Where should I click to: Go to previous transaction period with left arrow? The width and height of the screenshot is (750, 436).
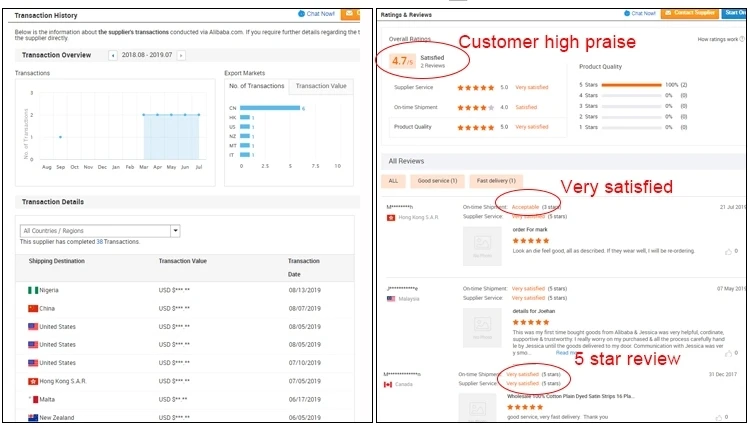112,55
